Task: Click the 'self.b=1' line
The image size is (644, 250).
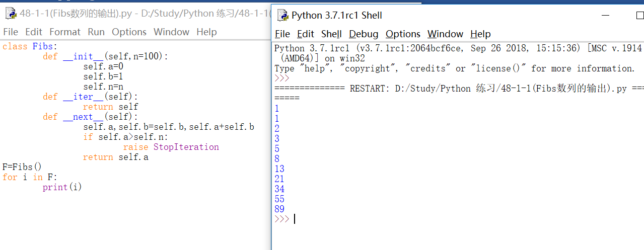Action: (103, 76)
